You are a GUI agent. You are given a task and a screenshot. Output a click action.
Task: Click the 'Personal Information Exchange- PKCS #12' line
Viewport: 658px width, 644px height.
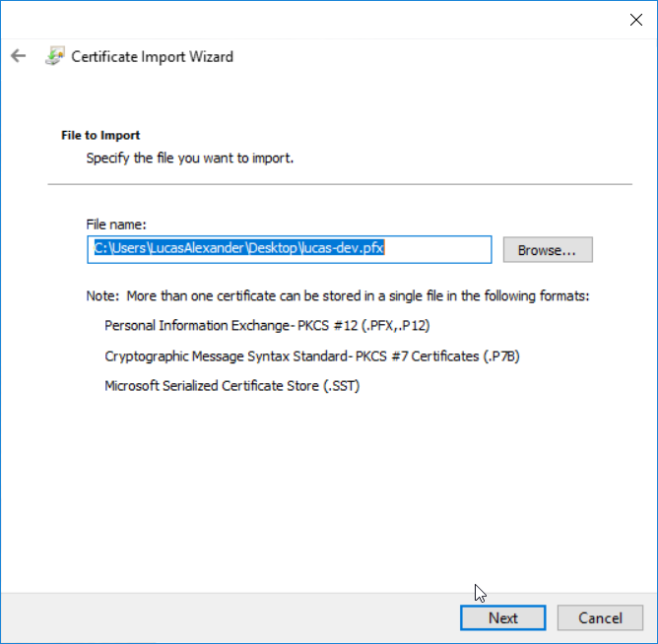267,326
